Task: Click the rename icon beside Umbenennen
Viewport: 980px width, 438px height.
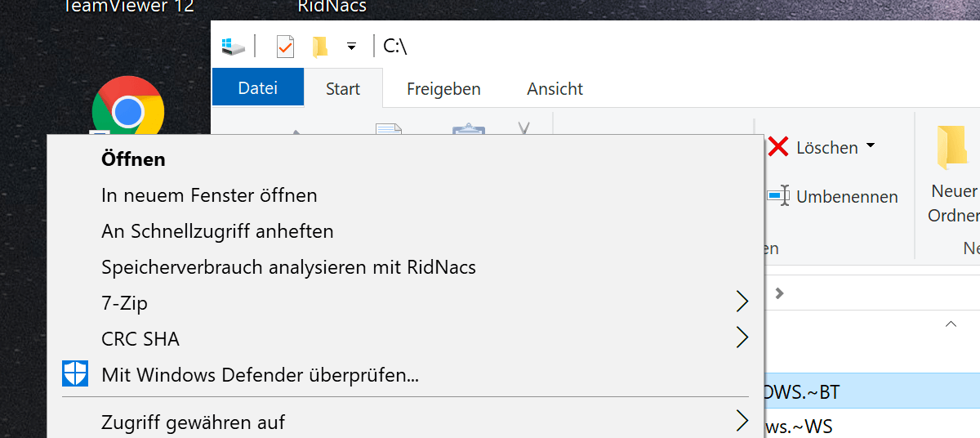Action: (x=777, y=196)
